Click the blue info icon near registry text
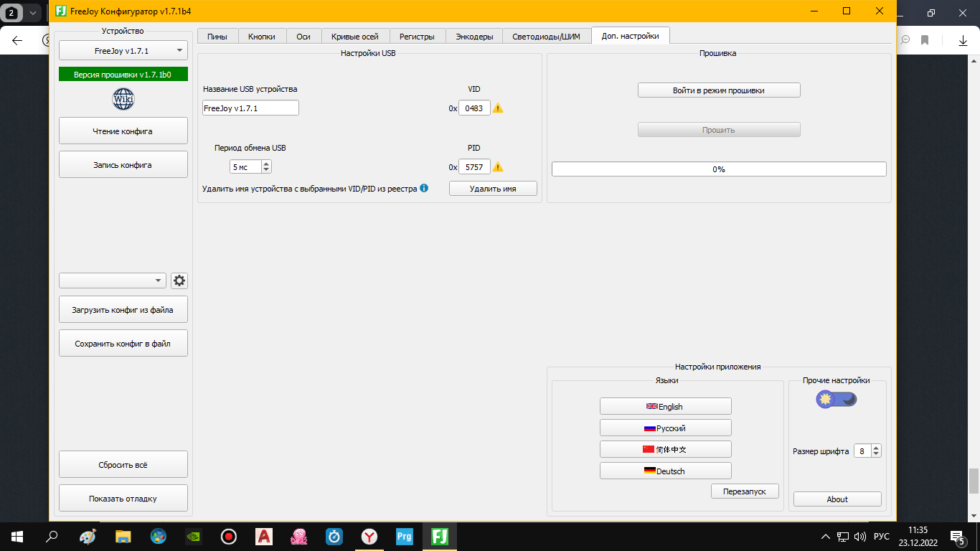 coord(424,189)
